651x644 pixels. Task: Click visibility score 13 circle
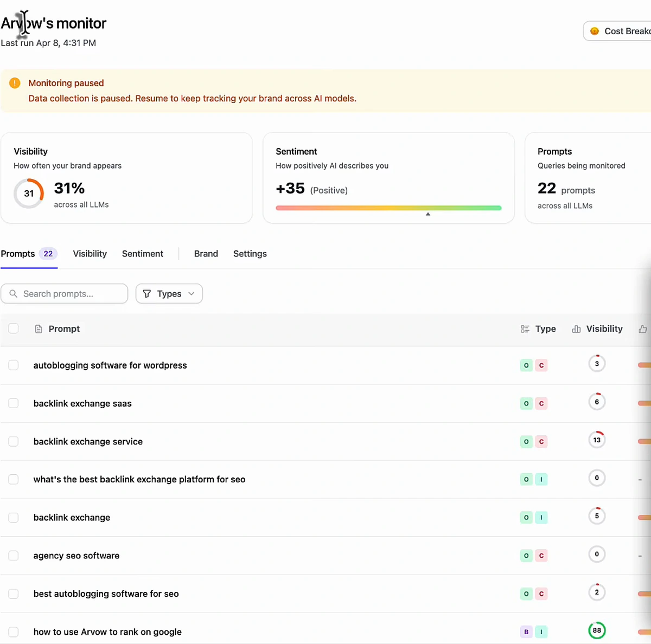(x=597, y=440)
